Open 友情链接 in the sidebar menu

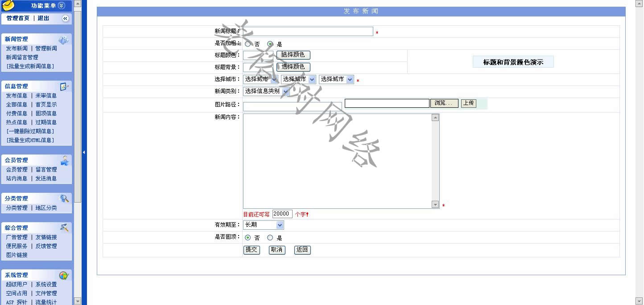pyautogui.click(x=46, y=237)
